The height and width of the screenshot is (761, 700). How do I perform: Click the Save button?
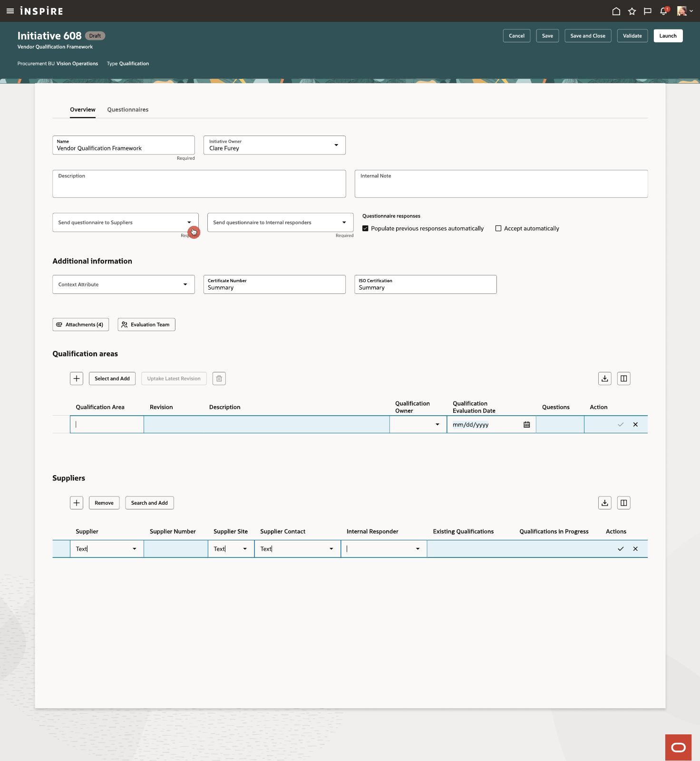click(x=547, y=36)
